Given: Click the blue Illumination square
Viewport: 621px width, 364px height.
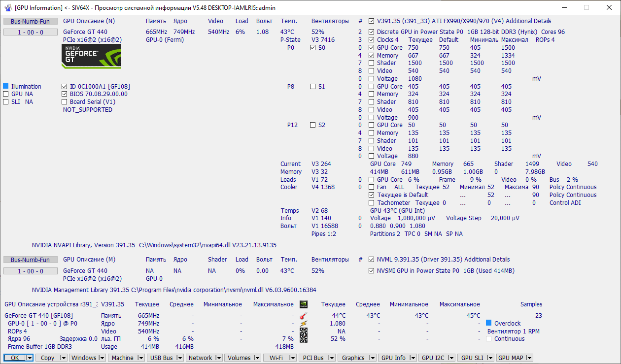Looking at the screenshot, I should [6, 86].
